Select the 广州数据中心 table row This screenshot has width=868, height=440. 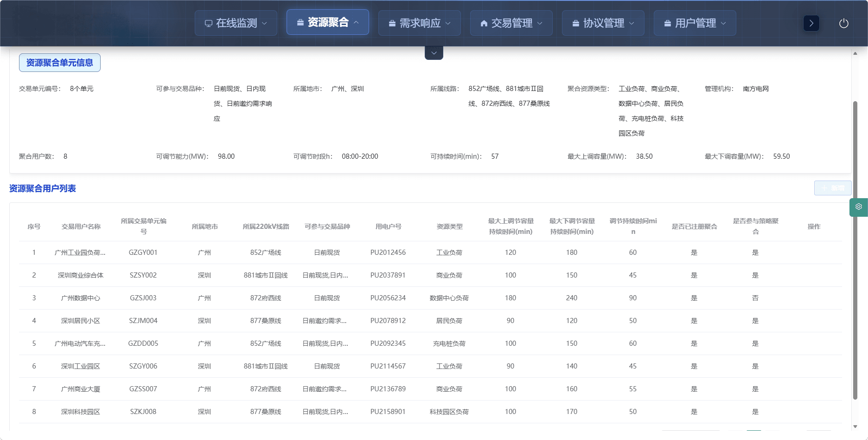pyautogui.click(x=81, y=298)
